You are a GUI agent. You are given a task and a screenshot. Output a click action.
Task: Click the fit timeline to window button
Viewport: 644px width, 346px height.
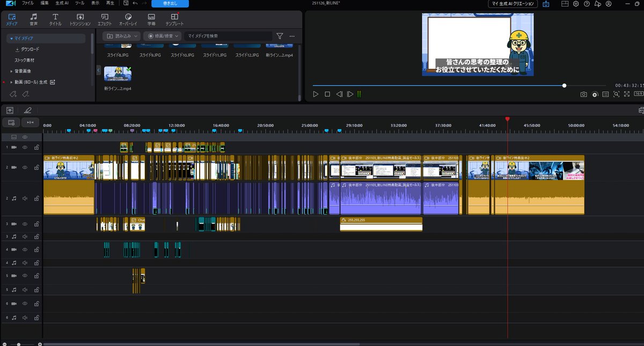(x=31, y=122)
